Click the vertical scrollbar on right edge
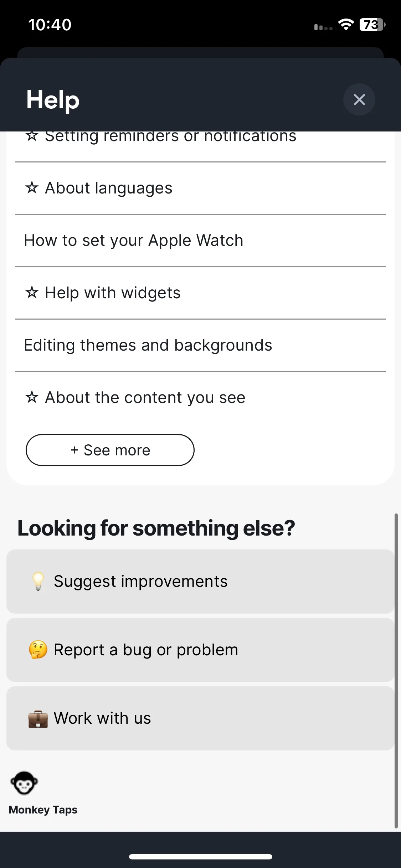This screenshot has width=401, height=868. tap(396, 671)
